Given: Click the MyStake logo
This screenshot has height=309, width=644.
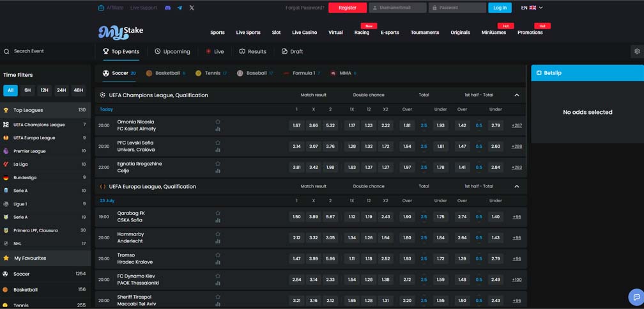Looking at the screenshot, I should coord(121,32).
